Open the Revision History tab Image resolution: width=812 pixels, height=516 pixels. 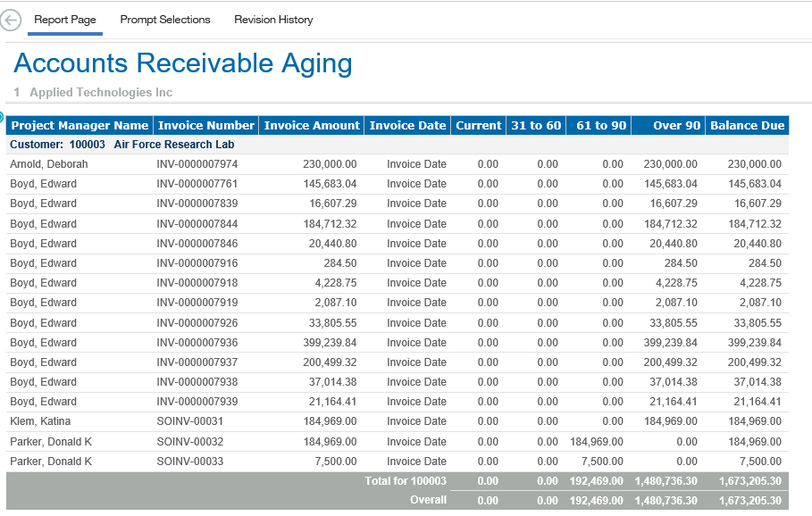(273, 20)
